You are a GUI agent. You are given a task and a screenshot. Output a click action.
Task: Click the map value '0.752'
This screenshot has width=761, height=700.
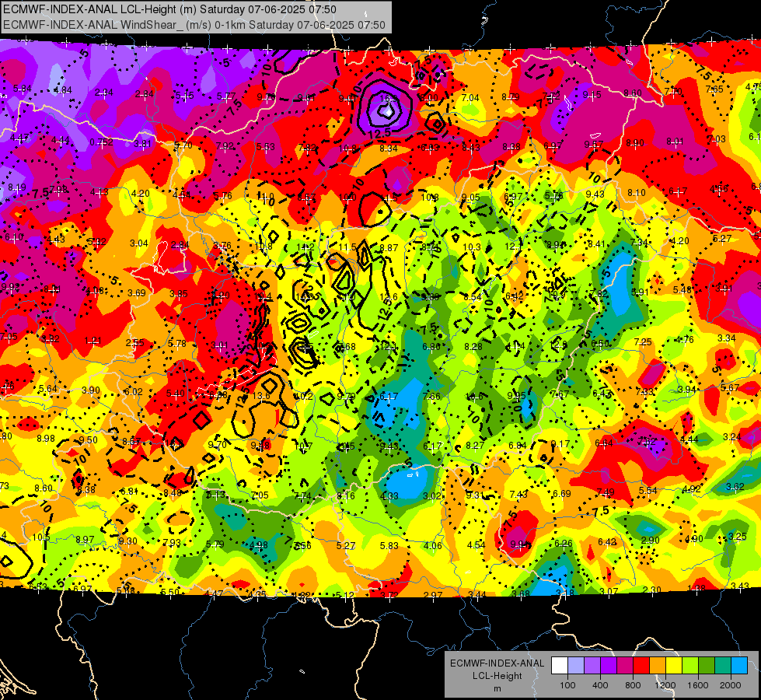(x=101, y=142)
